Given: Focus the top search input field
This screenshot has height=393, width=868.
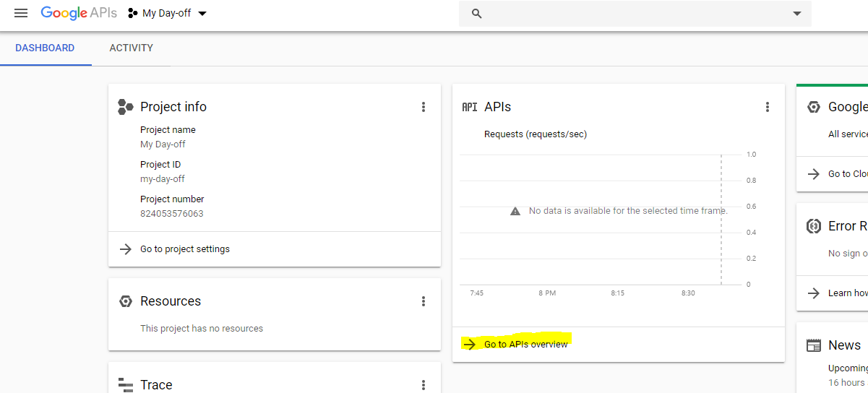Looking at the screenshot, I should (x=635, y=14).
